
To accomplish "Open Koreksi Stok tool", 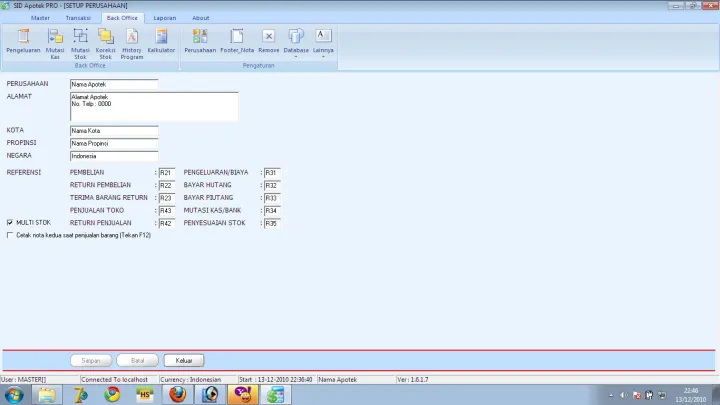I will click(106, 44).
